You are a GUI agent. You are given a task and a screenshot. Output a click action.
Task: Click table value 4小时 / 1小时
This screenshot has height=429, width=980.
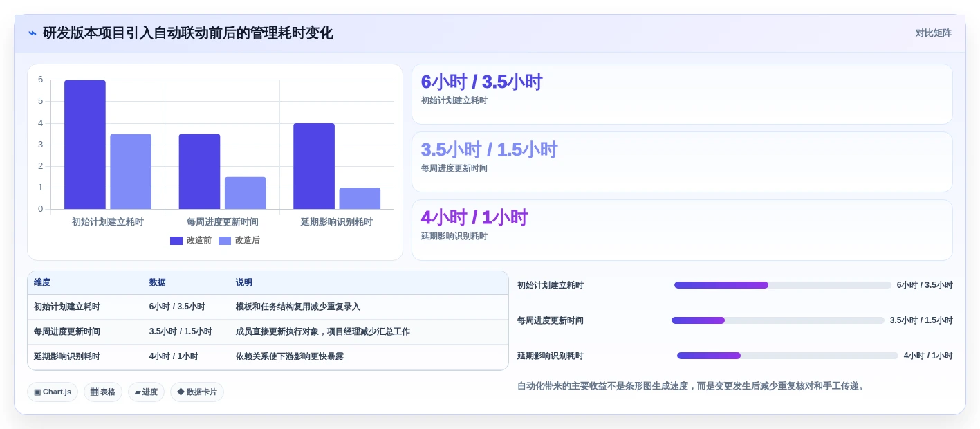[x=174, y=356]
